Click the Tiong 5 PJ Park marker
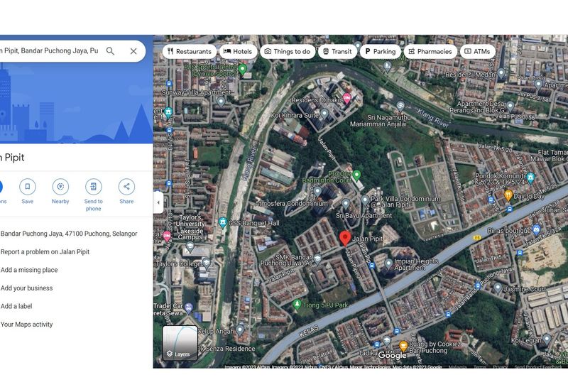Viewport: 568px width, 392px height. [297, 305]
